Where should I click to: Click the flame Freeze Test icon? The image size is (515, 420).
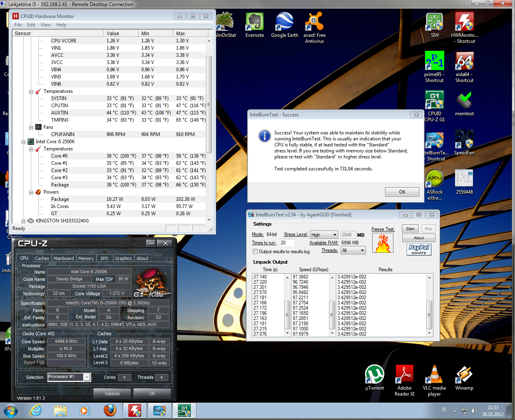(x=383, y=243)
